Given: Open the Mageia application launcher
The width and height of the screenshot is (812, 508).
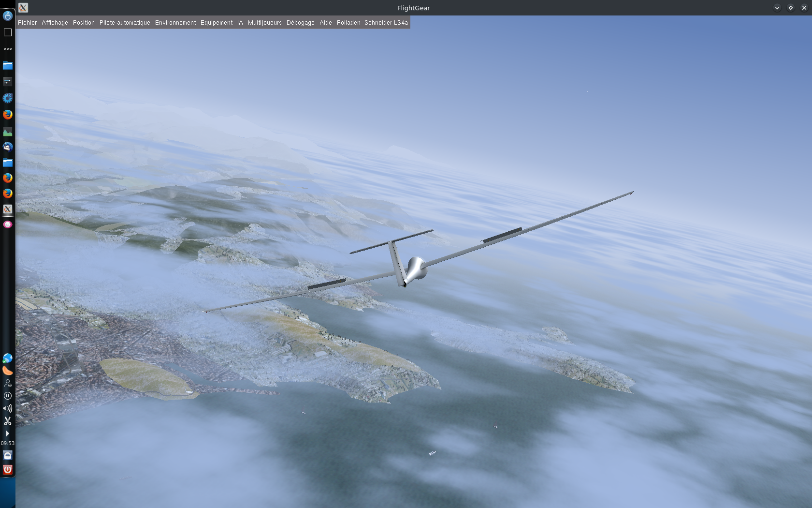Looking at the screenshot, I should [8, 16].
